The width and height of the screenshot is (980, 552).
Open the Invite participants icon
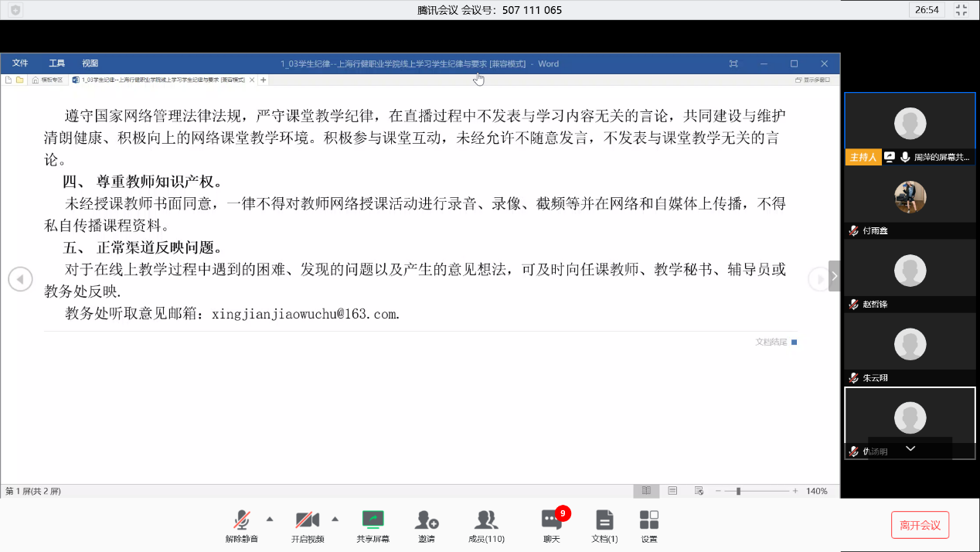pos(426,520)
